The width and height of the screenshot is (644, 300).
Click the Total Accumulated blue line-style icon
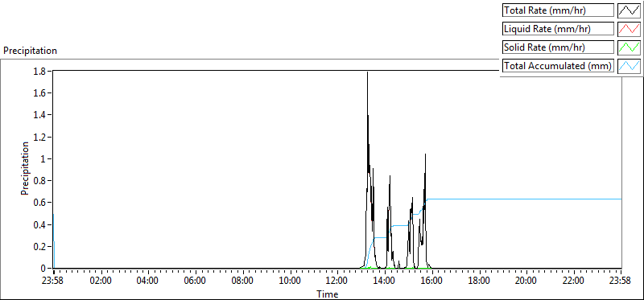coord(630,66)
